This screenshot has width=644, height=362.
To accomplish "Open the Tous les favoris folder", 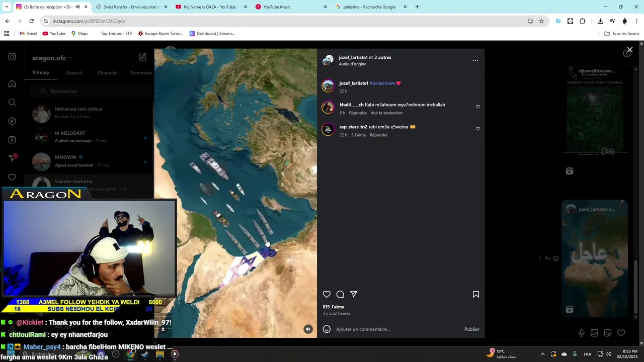I will coord(622,34).
